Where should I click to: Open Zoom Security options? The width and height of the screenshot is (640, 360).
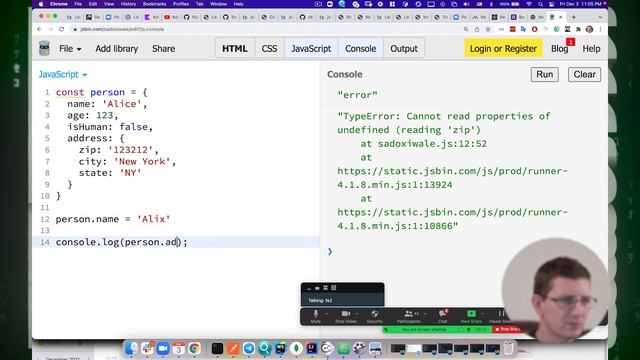point(374,316)
